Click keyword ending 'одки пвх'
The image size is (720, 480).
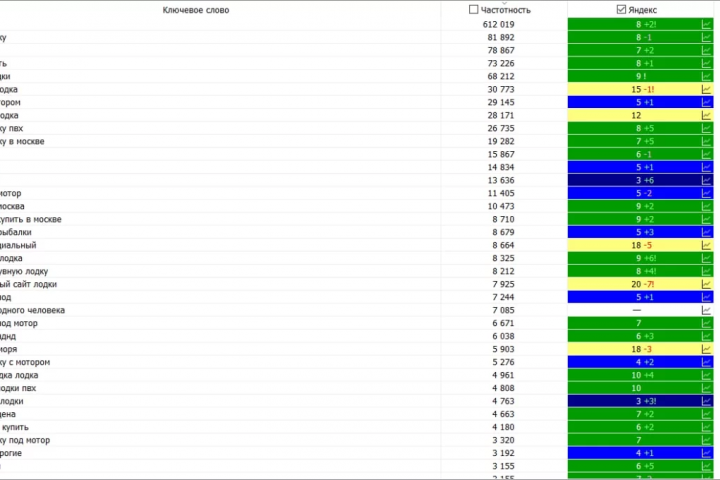[18, 388]
